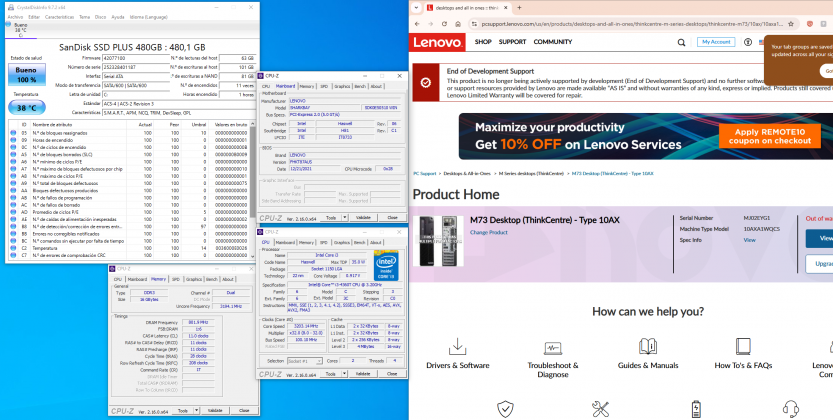
Task: Click Close in Mainboard CPU-Z window
Action: click(x=392, y=217)
